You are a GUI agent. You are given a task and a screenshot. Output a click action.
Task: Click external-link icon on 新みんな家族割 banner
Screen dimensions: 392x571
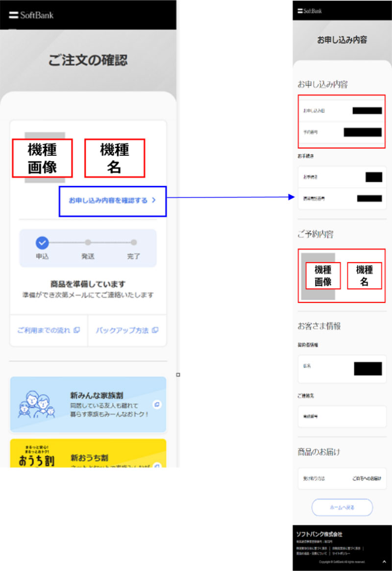(x=156, y=404)
